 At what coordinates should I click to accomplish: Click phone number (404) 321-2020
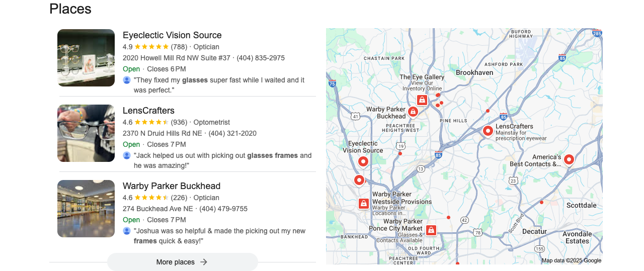click(232, 133)
